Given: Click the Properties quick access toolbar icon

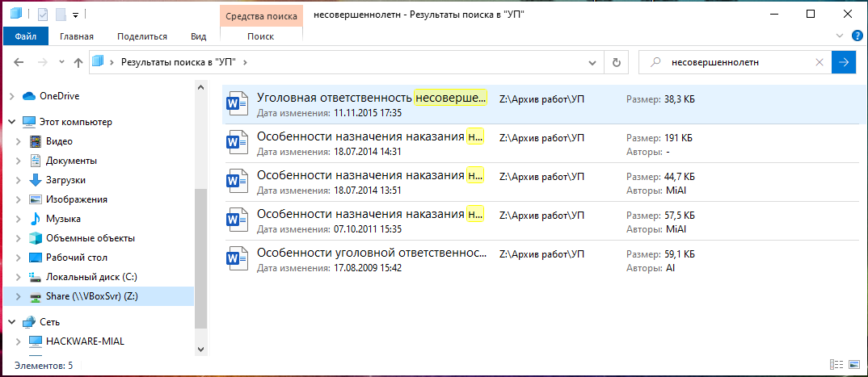Looking at the screenshot, I should pyautogui.click(x=43, y=15).
